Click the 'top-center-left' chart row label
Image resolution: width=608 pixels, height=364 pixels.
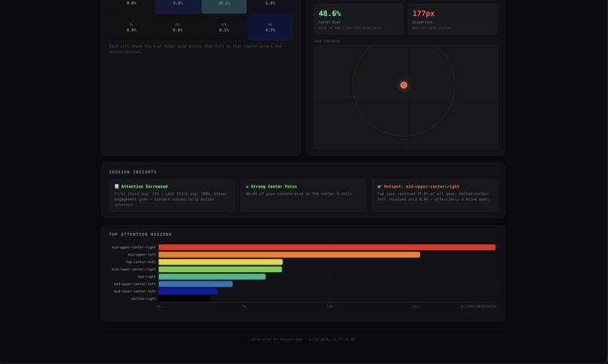(x=141, y=262)
